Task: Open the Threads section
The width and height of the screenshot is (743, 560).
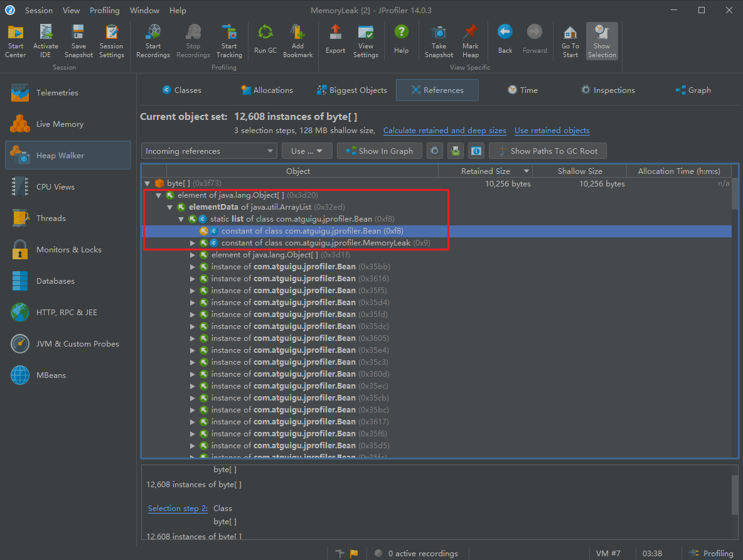Action: pyautogui.click(x=68, y=218)
